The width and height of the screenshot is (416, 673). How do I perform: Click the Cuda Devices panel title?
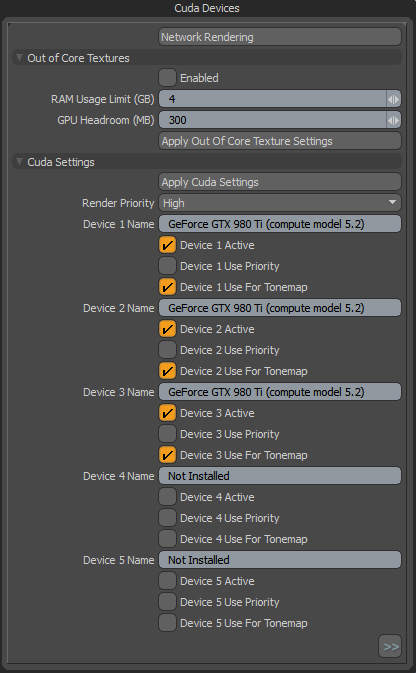point(207,8)
